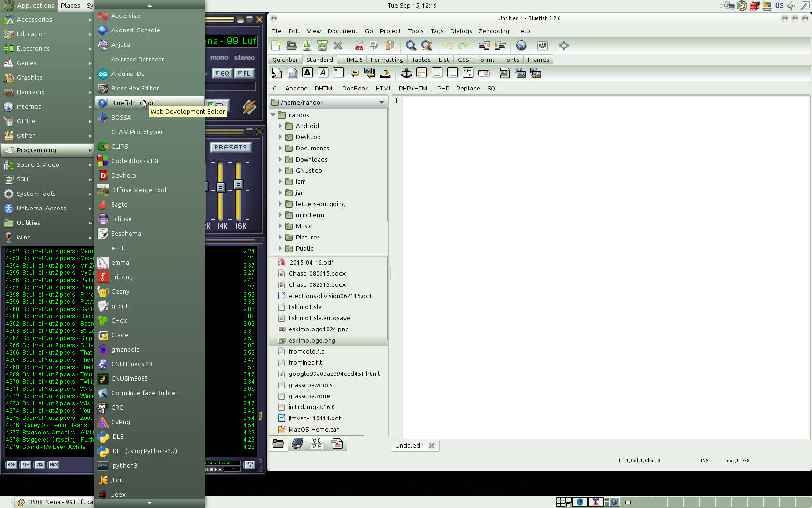Open the Places menu in top panel
This screenshot has width=812, height=508.
pos(71,5)
